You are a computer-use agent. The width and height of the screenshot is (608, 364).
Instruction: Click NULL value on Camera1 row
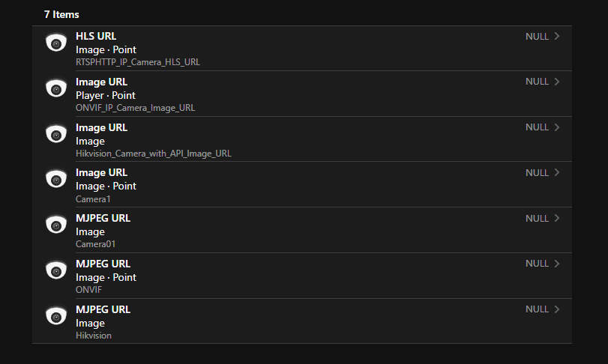point(537,173)
